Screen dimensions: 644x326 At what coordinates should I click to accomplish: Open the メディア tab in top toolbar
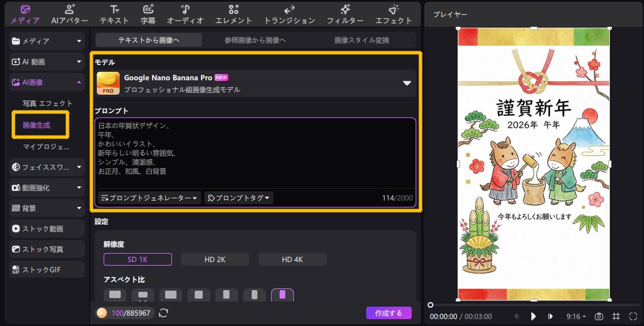click(25, 14)
